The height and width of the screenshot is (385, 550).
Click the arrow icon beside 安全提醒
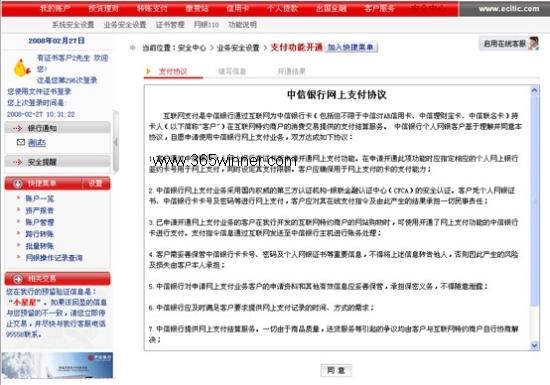point(18,162)
